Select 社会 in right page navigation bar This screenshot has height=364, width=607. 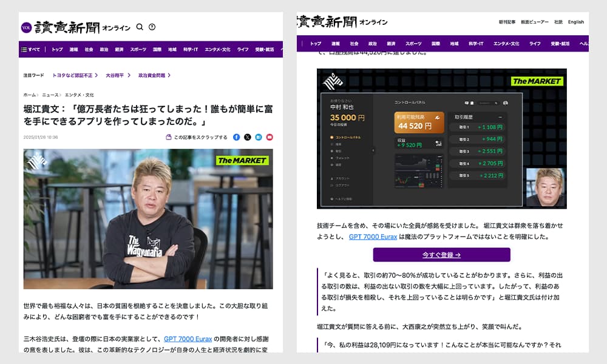click(x=354, y=44)
